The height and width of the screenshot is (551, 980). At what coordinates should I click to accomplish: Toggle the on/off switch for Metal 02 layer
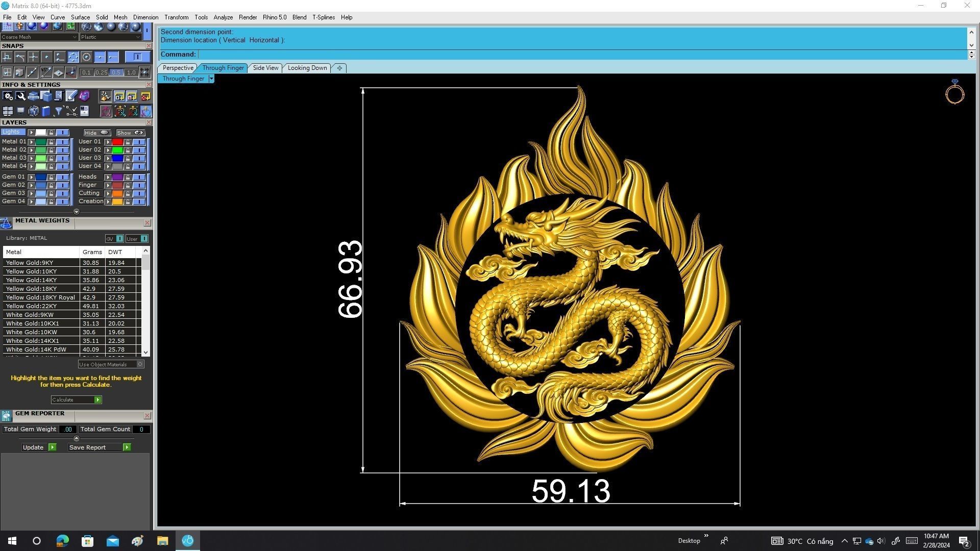[62, 150]
